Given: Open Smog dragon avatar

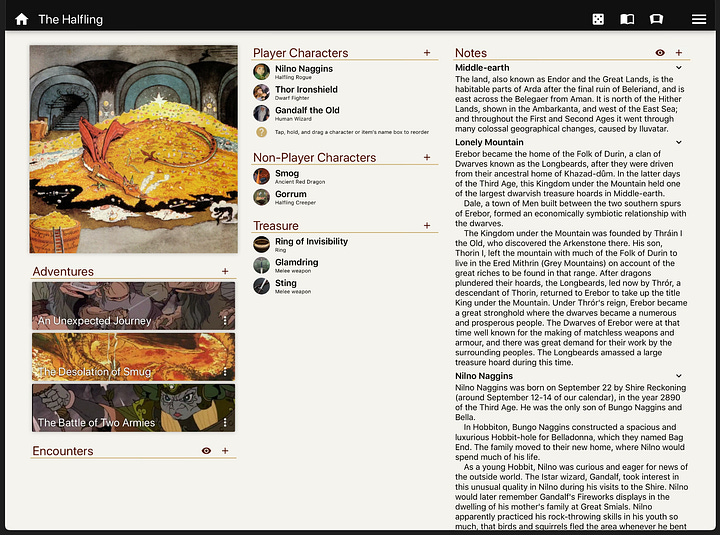Looking at the screenshot, I should (x=261, y=176).
